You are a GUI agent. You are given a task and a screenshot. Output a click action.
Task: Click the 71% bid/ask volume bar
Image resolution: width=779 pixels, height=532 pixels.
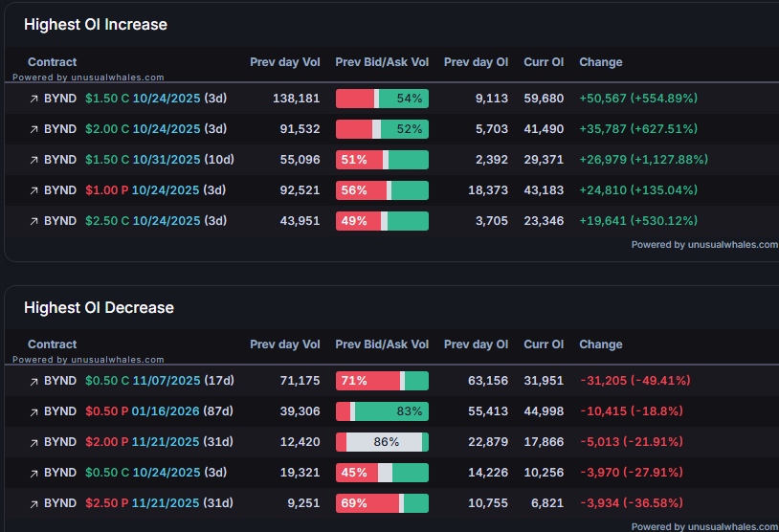click(x=382, y=381)
